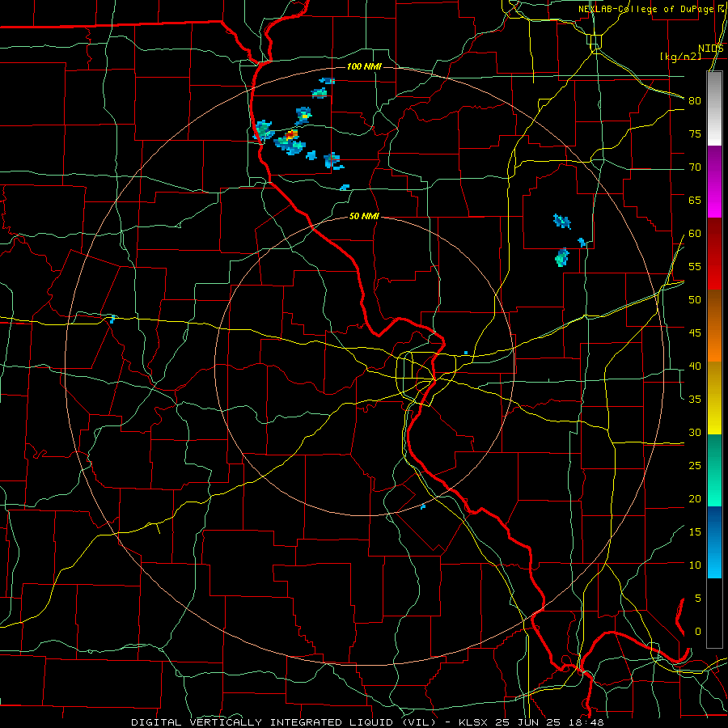The width and height of the screenshot is (728, 728).
Task: Click the 70 value on the color scale
Action: click(695, 167)
